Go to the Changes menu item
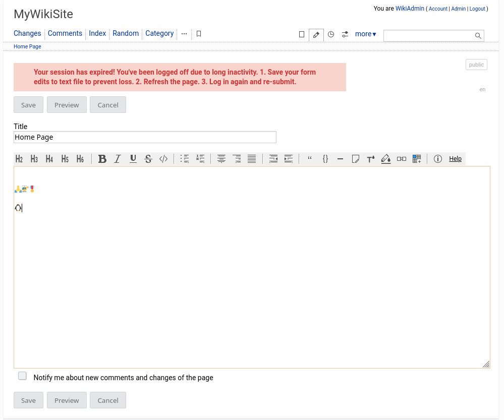Screen dimensions: 504x420 point(27,33)
